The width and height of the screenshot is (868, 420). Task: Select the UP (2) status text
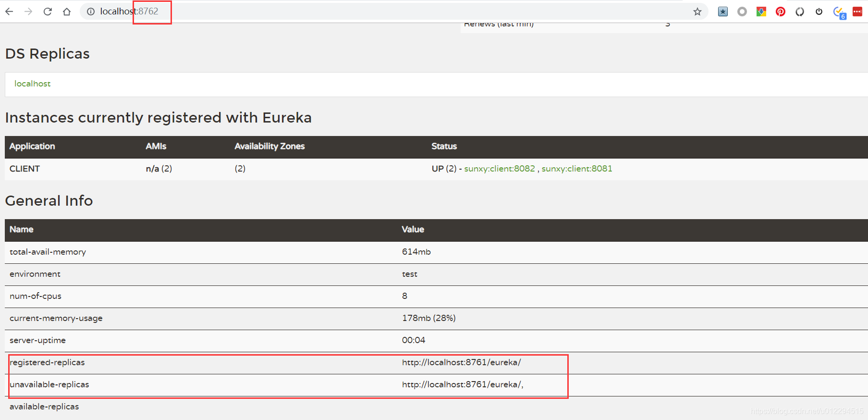(444, 169)
